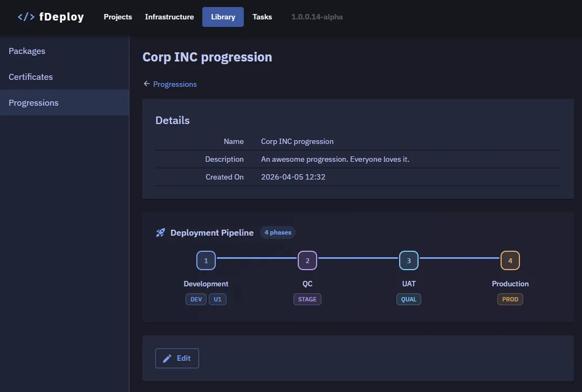Screen dimensions: 582x392
Task: Click the pencil icon in Edit button
Action: point(167,359)
